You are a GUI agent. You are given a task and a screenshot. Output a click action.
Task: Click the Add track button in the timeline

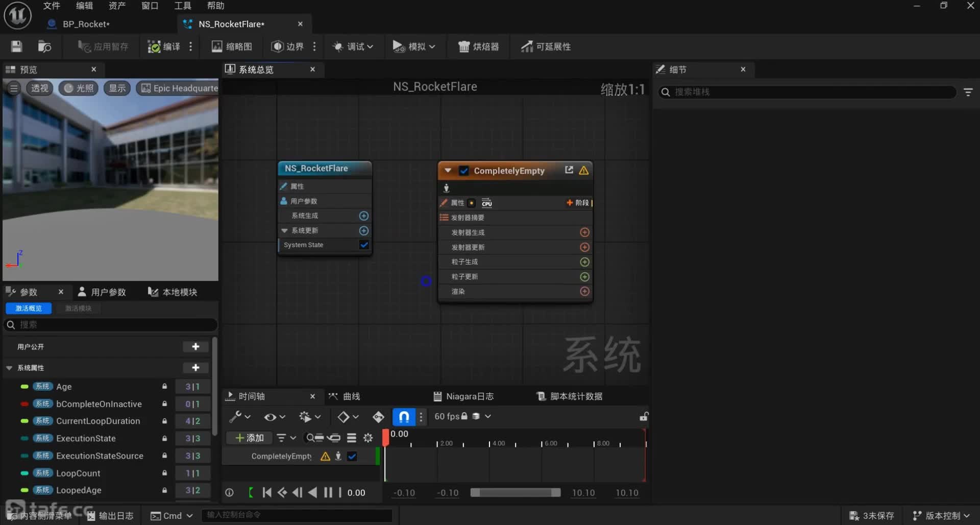coord(250,438)
